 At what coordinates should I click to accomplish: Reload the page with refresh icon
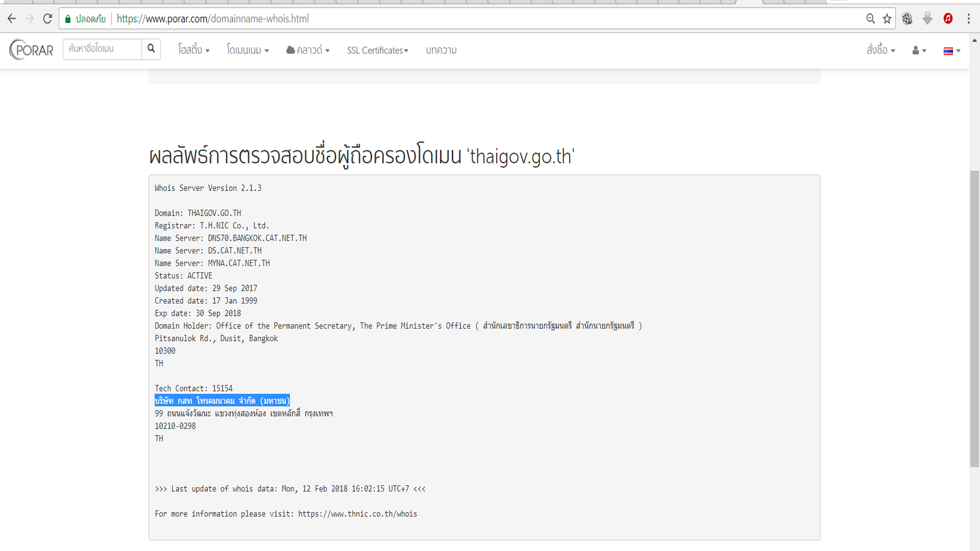pos(47,19)
